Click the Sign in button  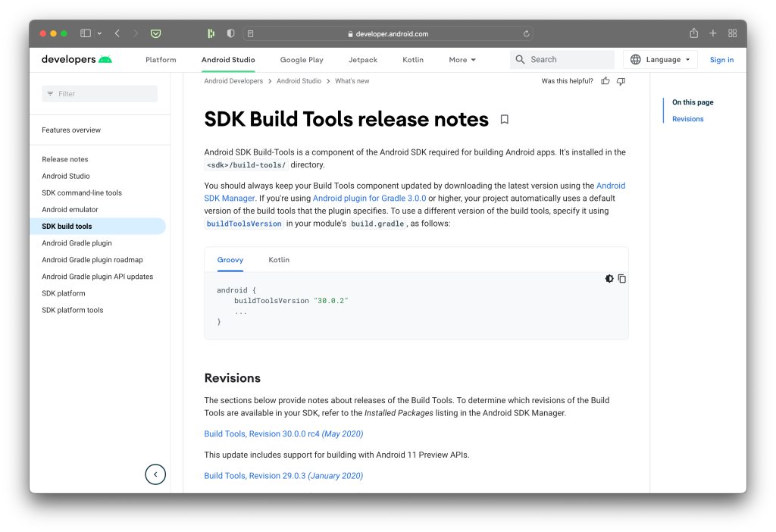[x=721, y=60]
